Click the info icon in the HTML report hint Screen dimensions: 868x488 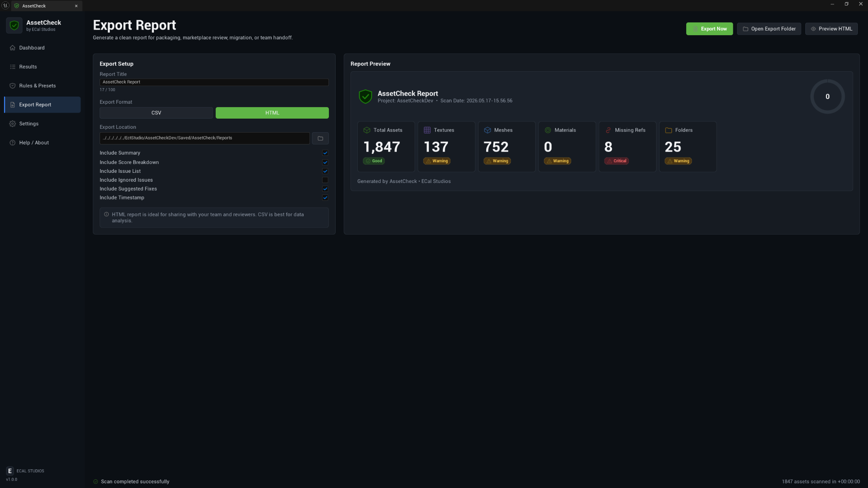pos(106,214)
